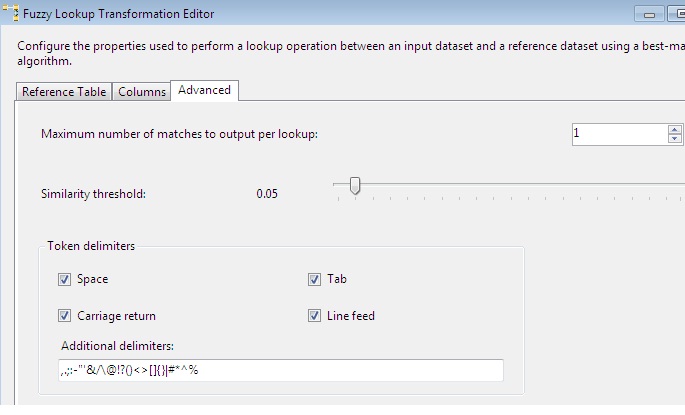Screen dimensions: 685x415
Task: Click the window maximize button
Action: click(x=678, y=15)
